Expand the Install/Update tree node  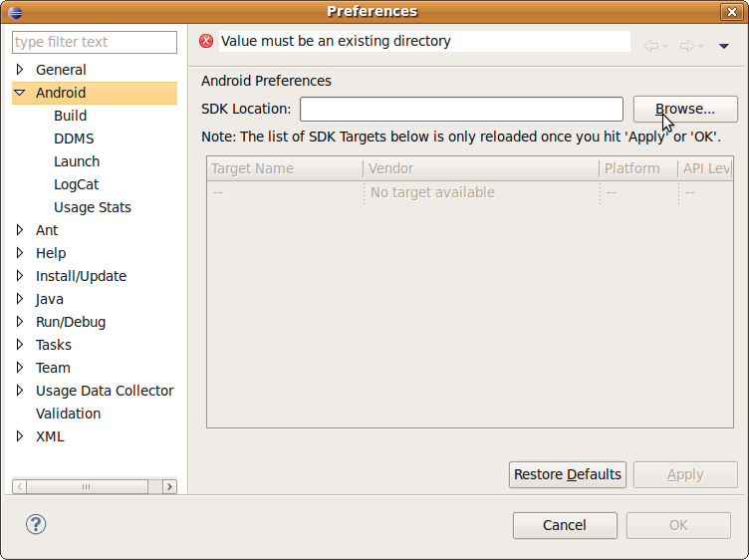click(20, 276)
